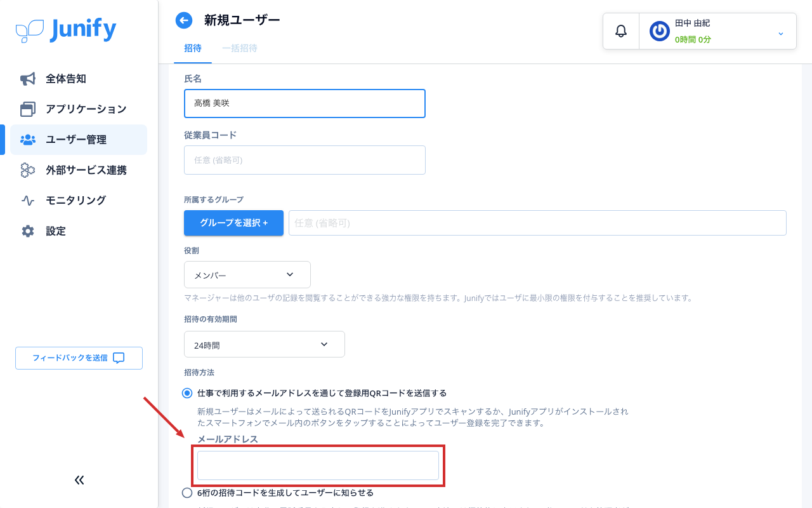Select 6桁の招待コード radio option

(x=187, y=493)
